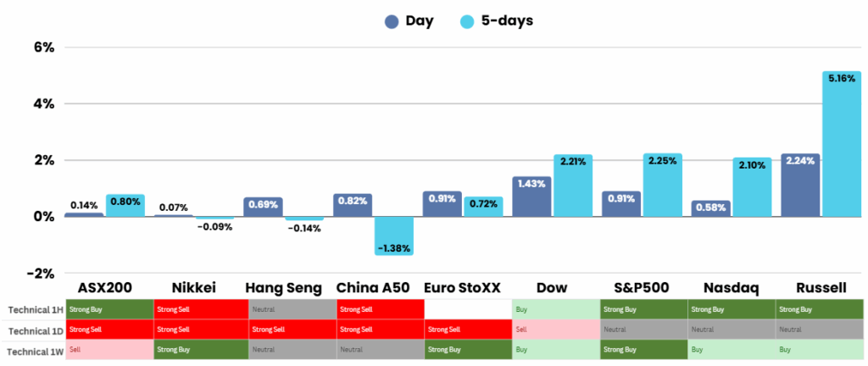Click the China A50 -1.38% bar
The height and width of the screenshot is (366, 868).
(394, 236)
